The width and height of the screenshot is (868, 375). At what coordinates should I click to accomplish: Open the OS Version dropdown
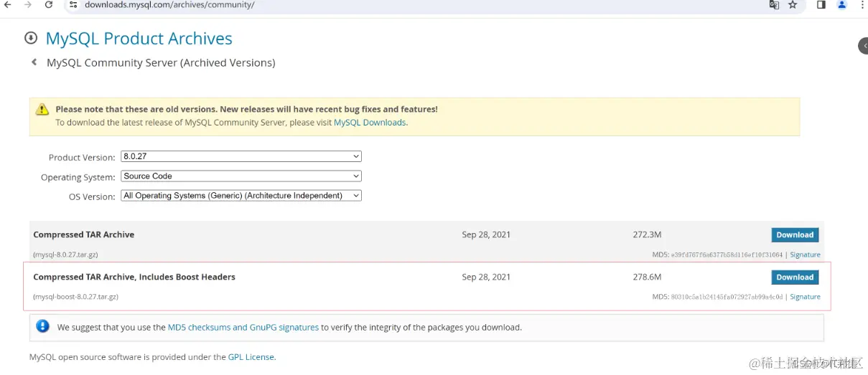tap(241, 195)
